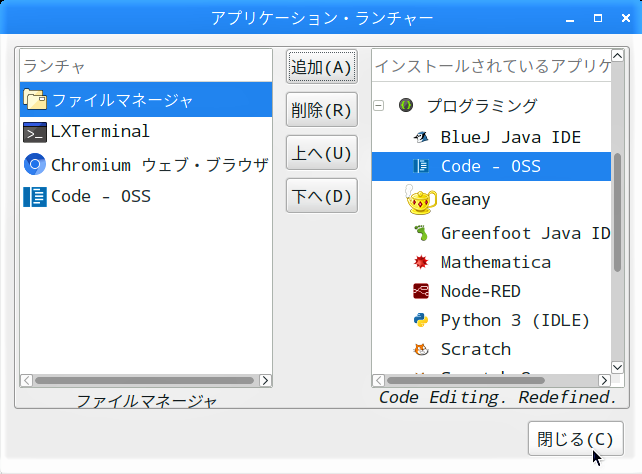
Task: Click the インストールされているアプリケ column header
Action: pos(491,66)
